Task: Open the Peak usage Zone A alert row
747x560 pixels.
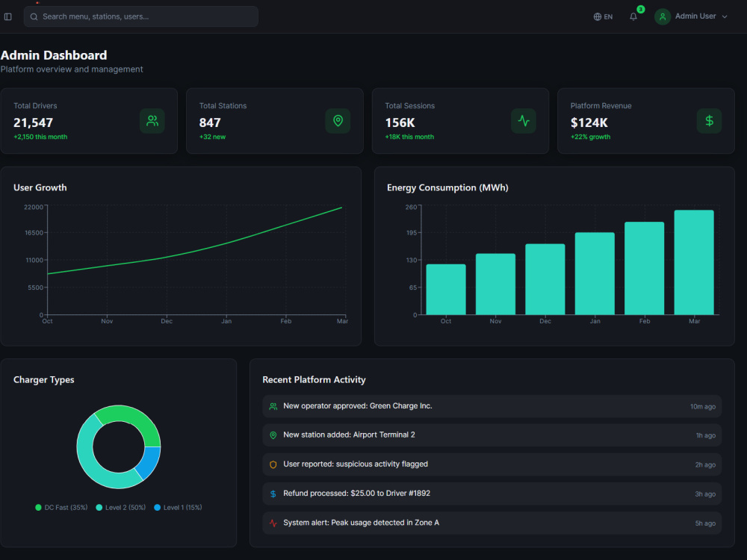Action: [x=492, y=523]
